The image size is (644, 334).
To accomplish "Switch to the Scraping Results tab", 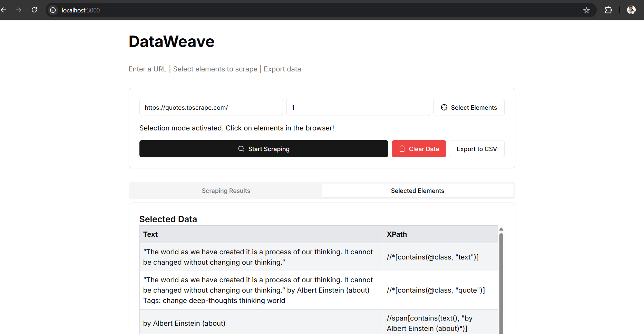I will click(226, 190).
